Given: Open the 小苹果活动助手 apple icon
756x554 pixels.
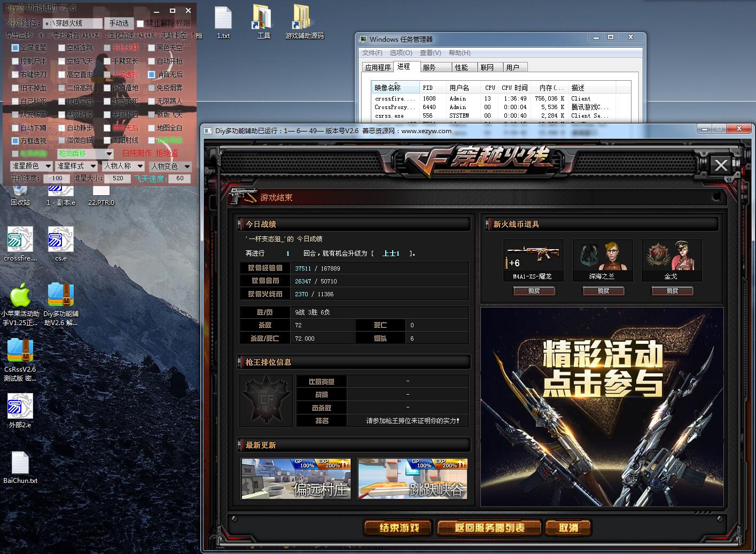Looking at the screenshot, I should (20, 295).
